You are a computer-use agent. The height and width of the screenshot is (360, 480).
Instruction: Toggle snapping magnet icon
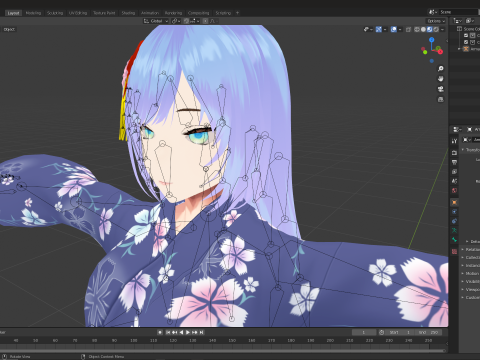click(186, 21)
